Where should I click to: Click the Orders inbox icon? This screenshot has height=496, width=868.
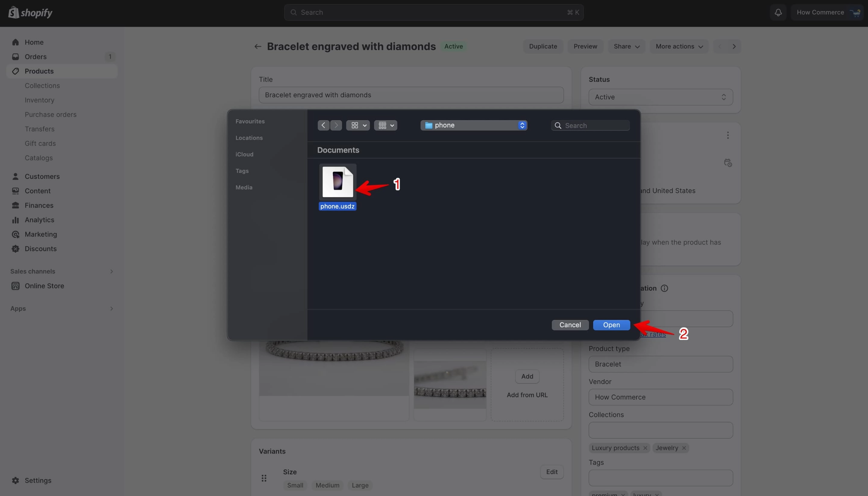click(x=15, y=57)
